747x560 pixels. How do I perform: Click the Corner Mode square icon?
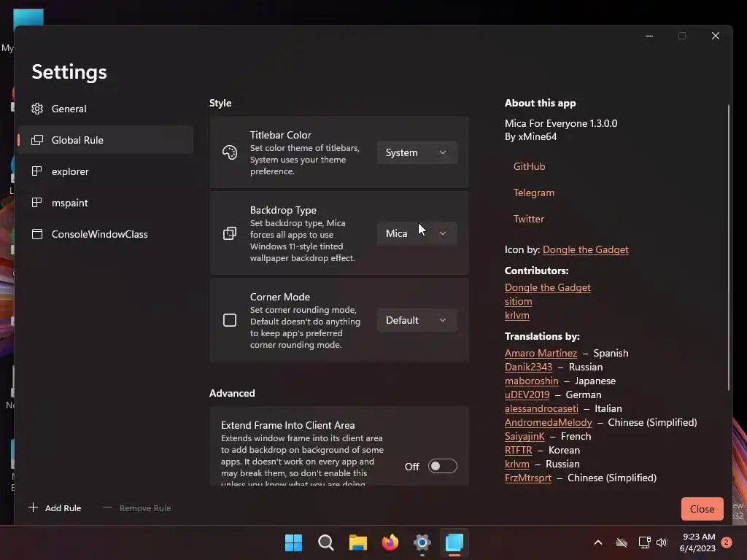(230, 320)
